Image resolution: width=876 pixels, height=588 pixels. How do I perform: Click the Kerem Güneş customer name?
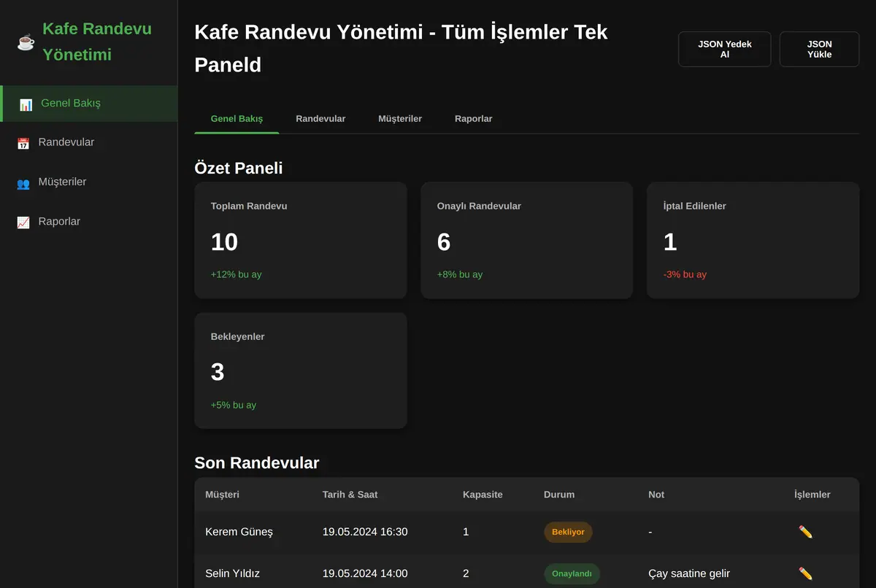[x=239, y=532]
